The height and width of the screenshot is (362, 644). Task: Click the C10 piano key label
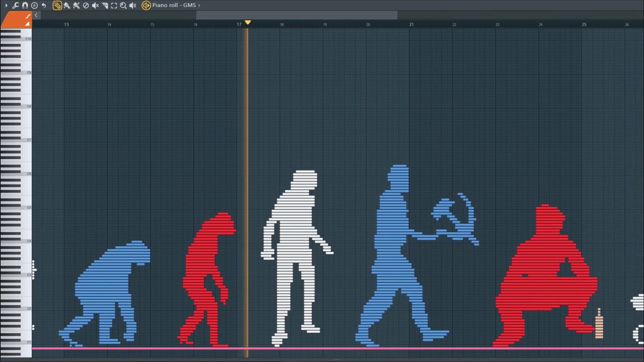(x=28, y=39)
